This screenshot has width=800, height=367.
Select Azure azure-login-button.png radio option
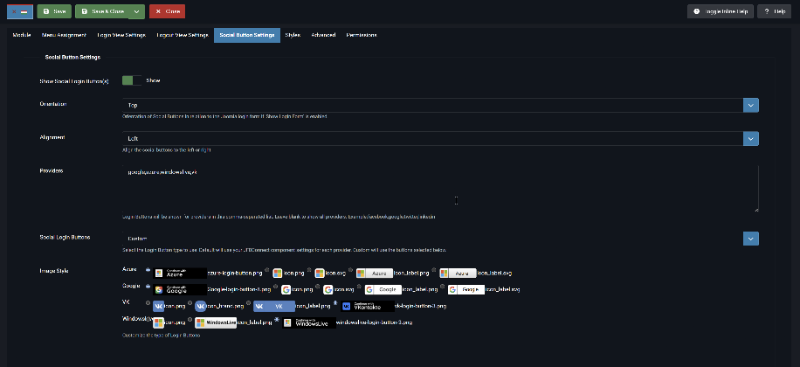(148, 270)
